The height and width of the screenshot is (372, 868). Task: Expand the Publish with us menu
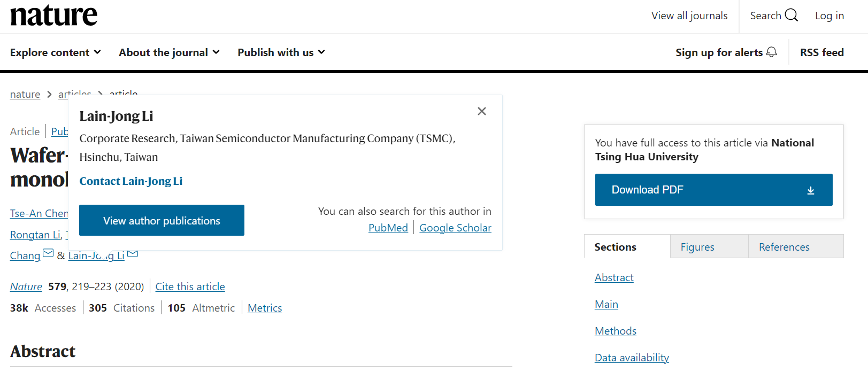(x=281, y=52)
